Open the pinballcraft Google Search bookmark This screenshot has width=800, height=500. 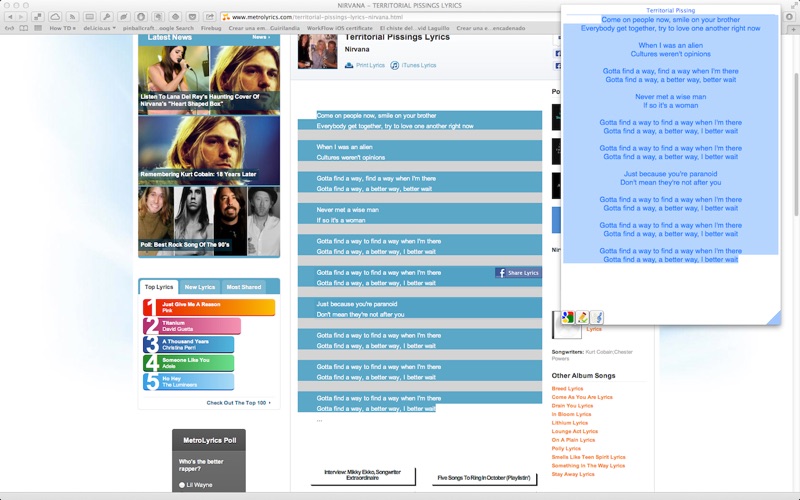pyautogui.click(x=158, y=28)
